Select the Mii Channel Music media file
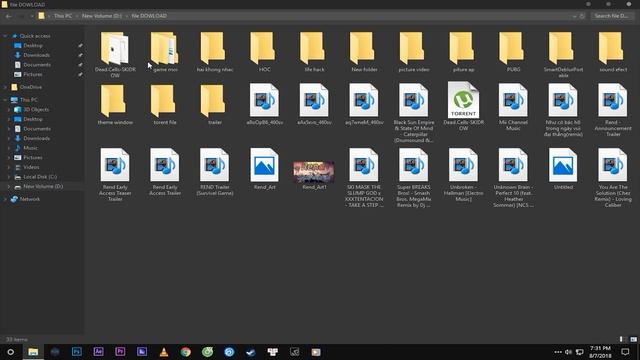Image resolution: width=640 pixels, height=360 pixels. click(x=513, y=107)
